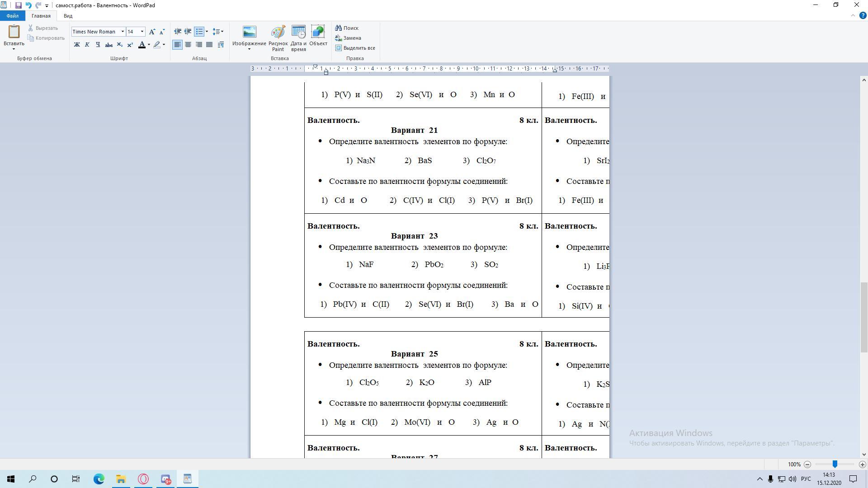The height and width of the screenshot is (488, 868).
Task: Toggle strikethrough text formatting
Action: point(108,45)
